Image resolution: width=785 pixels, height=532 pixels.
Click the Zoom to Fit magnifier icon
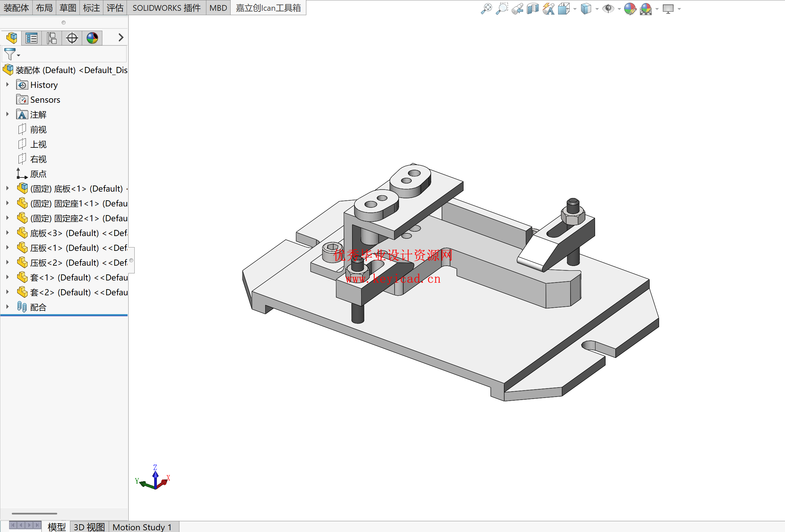click(x=486, y=8)
